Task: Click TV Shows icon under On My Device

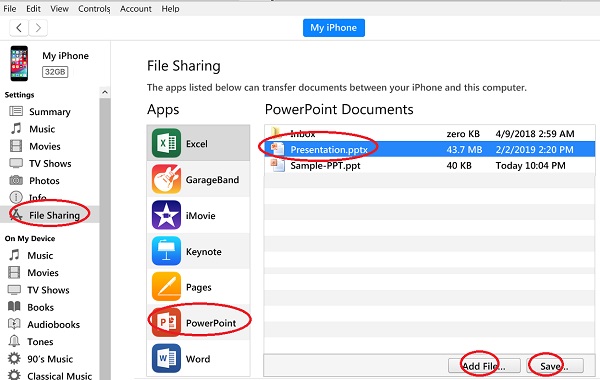Action: (x=14, y=290)
